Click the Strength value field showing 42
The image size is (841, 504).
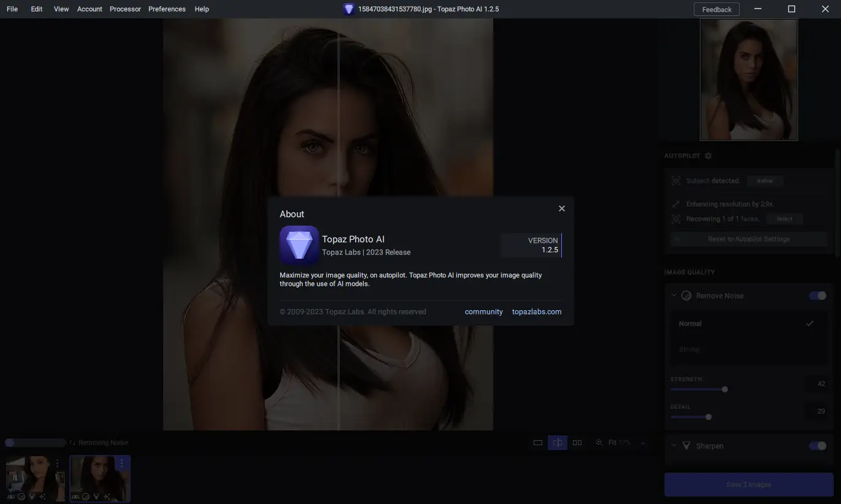point(816,384)
